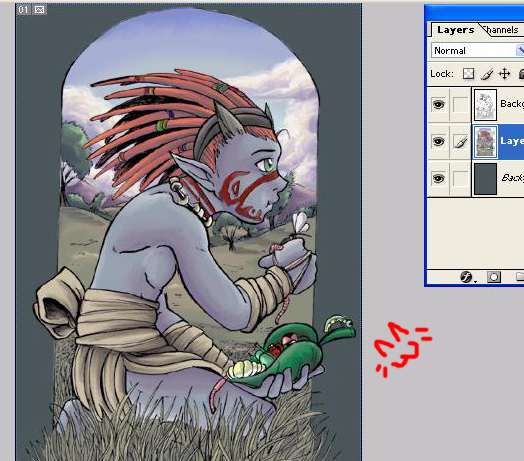Switch to the Channels tab

502,30
